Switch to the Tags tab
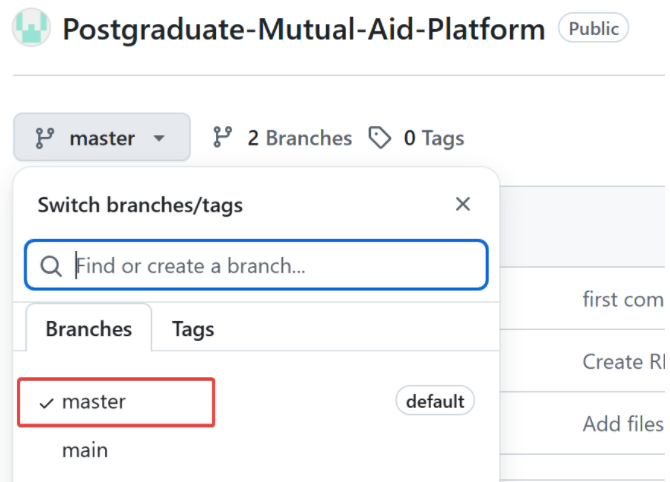Image resolution: width=670 pixels, height=482 pixels. coord(193,328)
